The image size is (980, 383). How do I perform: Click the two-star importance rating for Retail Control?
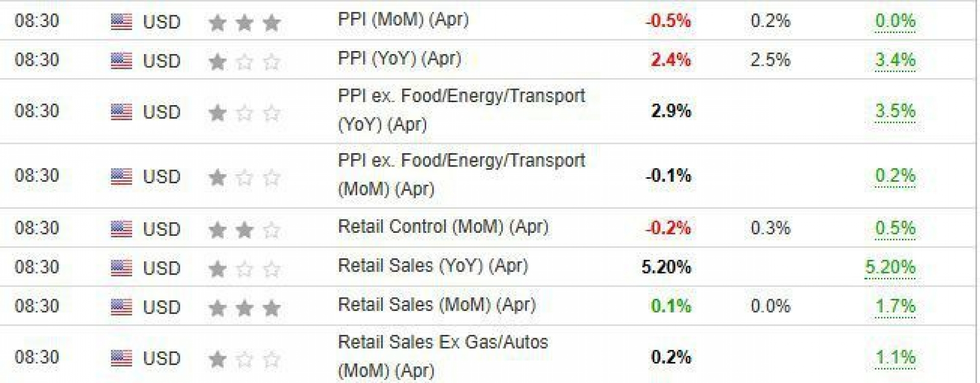pos(244,230)
